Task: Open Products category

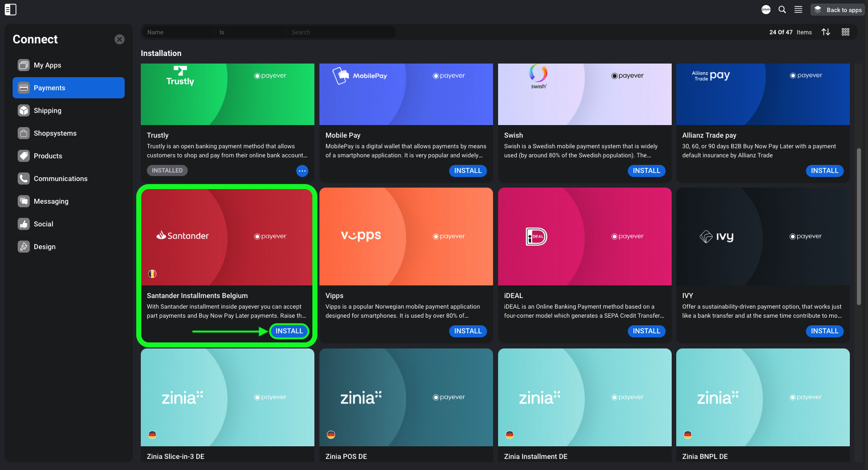Action: click(69, 156)
